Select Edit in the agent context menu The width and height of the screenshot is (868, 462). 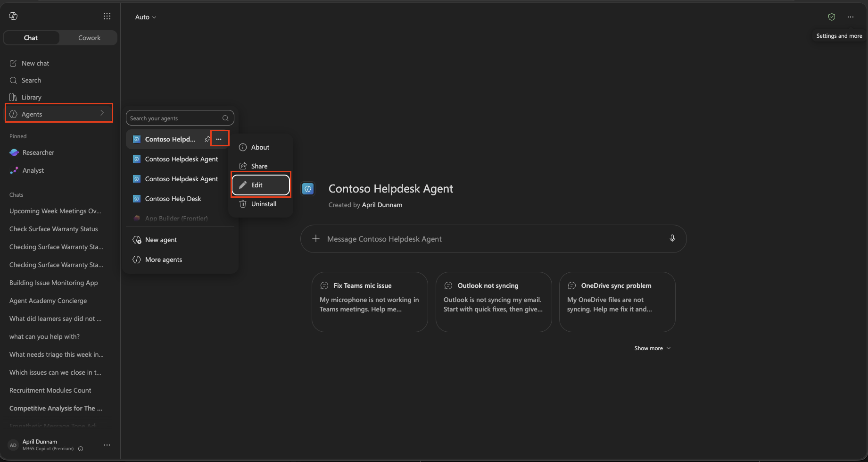(x=261, y=185)
